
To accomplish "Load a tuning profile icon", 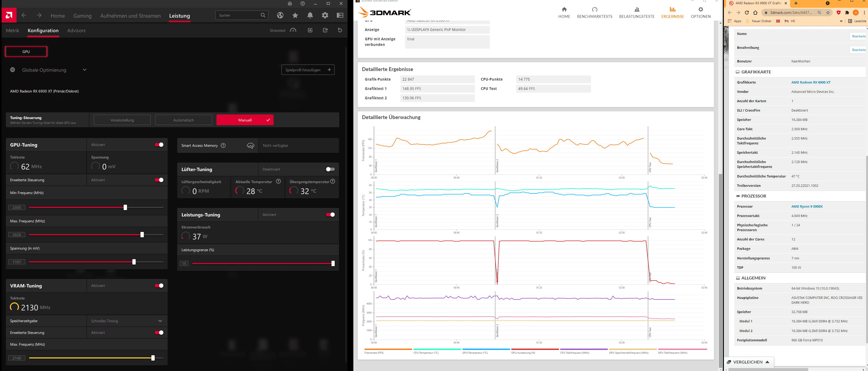I will coord(310,30).
